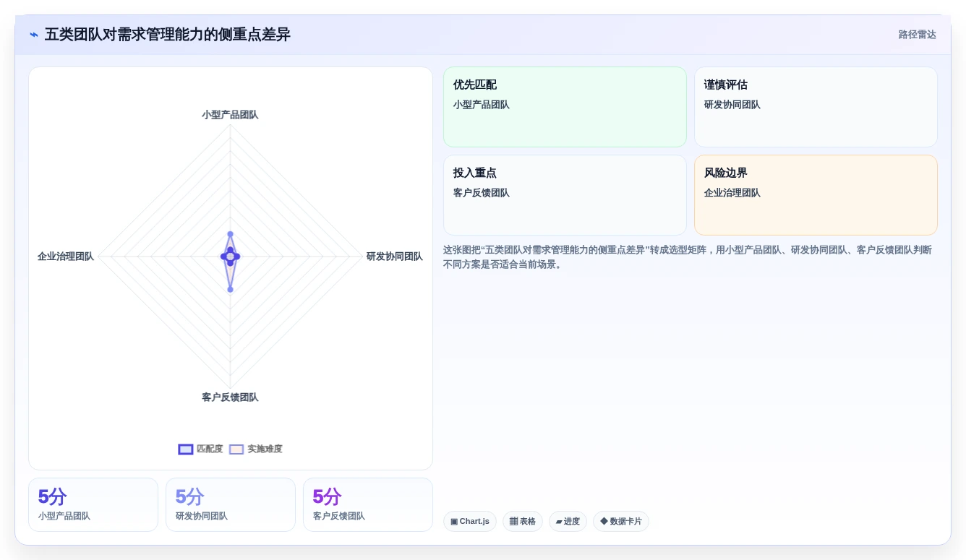Click the 企业治理团队 radar axis label
Image resolution: width=966 pixels, height=560 pixels.
click(x=66, y=257)
